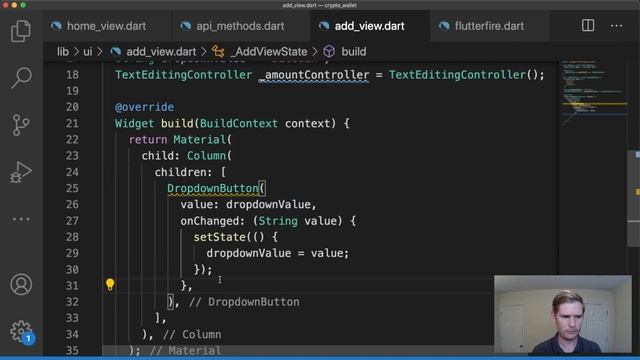Image resolution: width=640 pixels, height=360 pixels.
Task: Click the code minimap overview
Action: (594, 92)
